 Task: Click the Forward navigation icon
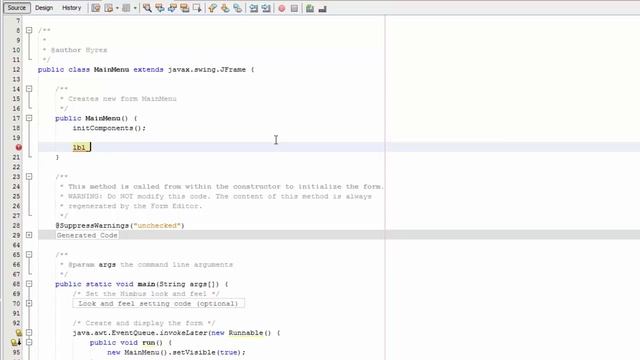point(126,8)
